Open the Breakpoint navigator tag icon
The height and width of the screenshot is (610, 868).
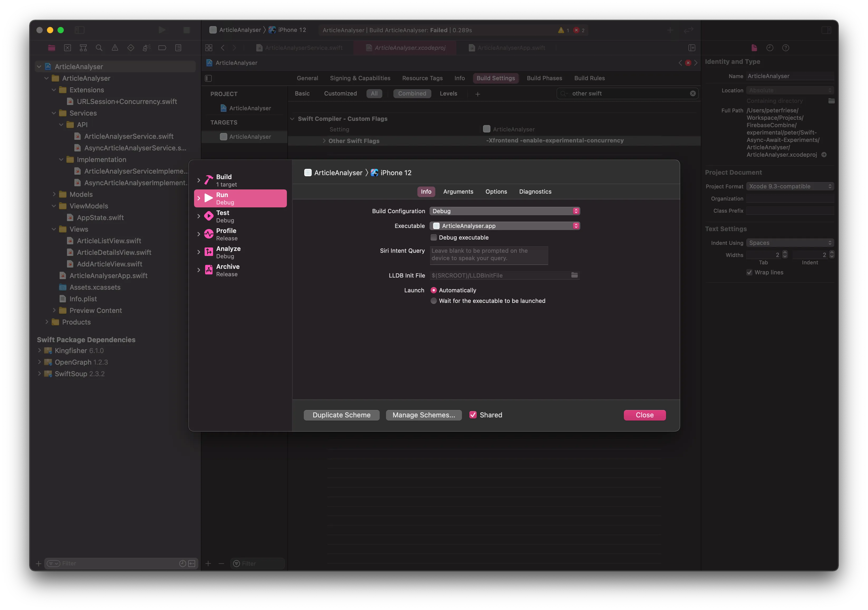coord(163,48)
